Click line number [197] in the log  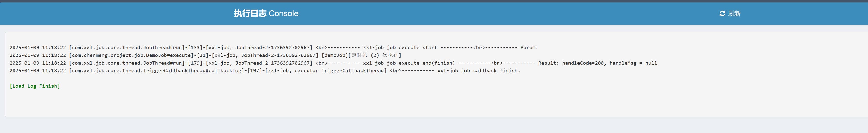tap(255, 71)
